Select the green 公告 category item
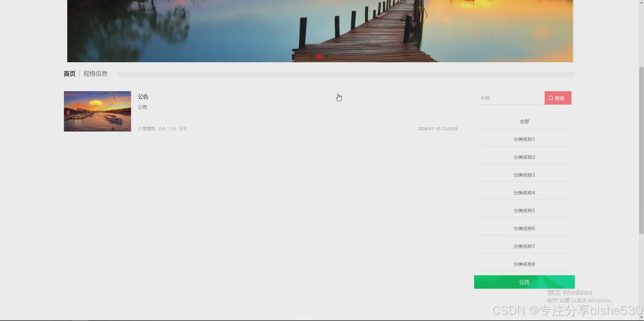The width and height of the screenshot is (644, 321). tap(524, 282)
